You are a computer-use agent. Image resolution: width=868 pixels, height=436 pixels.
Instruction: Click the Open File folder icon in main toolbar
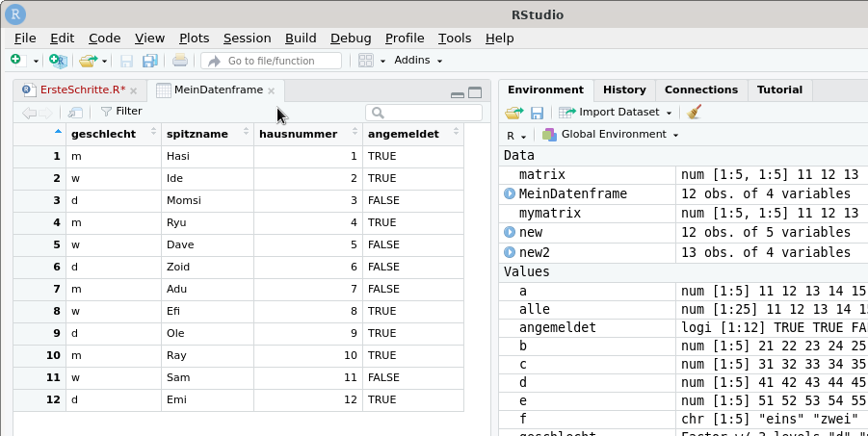click(88, 61)
